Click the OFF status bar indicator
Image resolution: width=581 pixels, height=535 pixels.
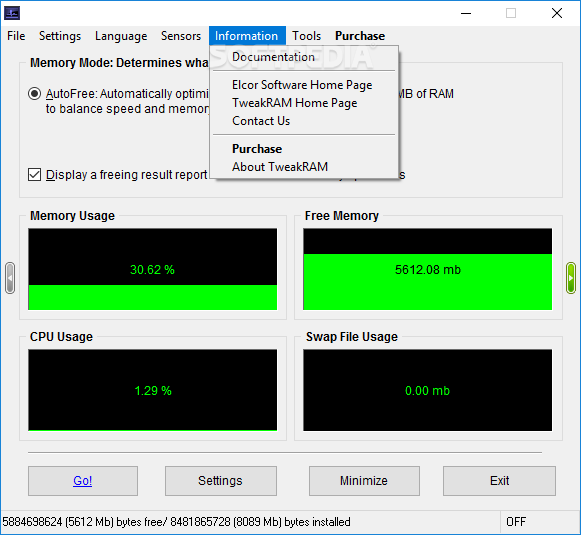coord(516,522)
